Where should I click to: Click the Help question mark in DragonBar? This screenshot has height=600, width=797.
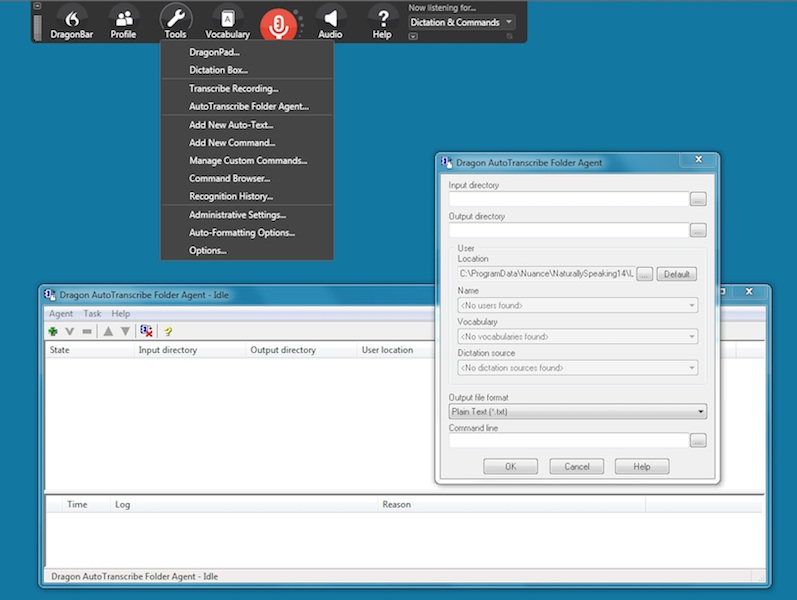click(x=382, y=18)
